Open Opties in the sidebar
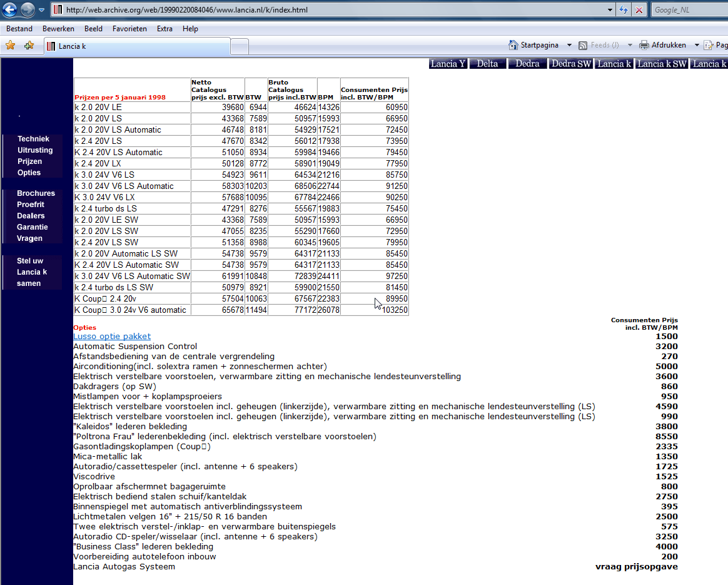The height and width of the screenshot is (585, 728). pyautogui.click(x=29, y=172)
